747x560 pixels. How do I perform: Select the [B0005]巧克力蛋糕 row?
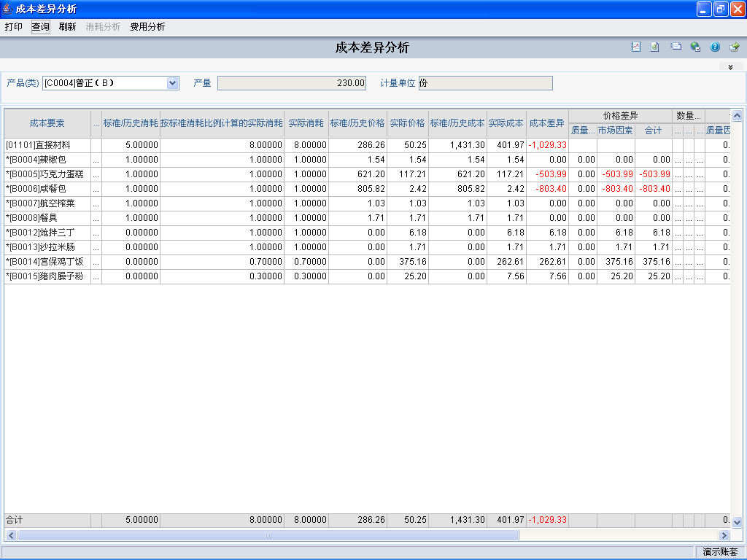(47, 174)
